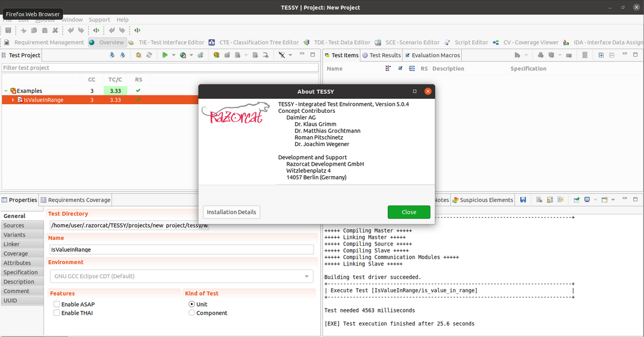Click the globe icon beside the play button

(183, 55)
